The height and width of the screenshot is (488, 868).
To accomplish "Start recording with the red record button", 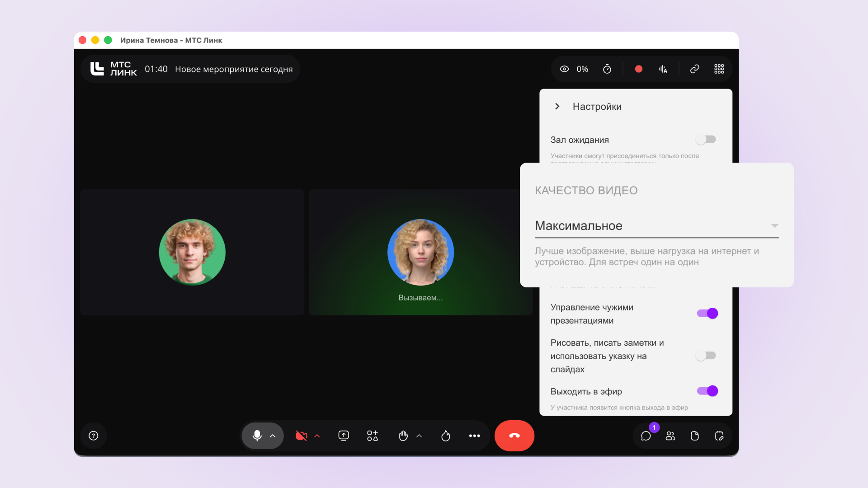I will pos(638,69).
